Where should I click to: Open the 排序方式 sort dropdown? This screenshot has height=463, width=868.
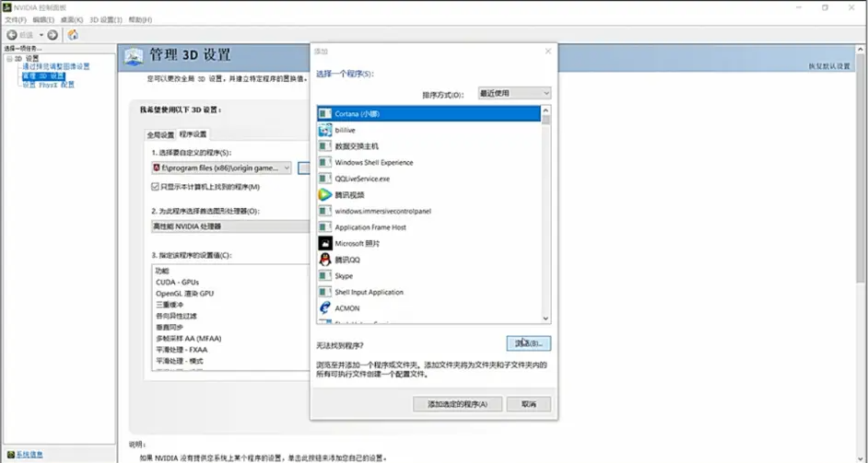(514, 93)
